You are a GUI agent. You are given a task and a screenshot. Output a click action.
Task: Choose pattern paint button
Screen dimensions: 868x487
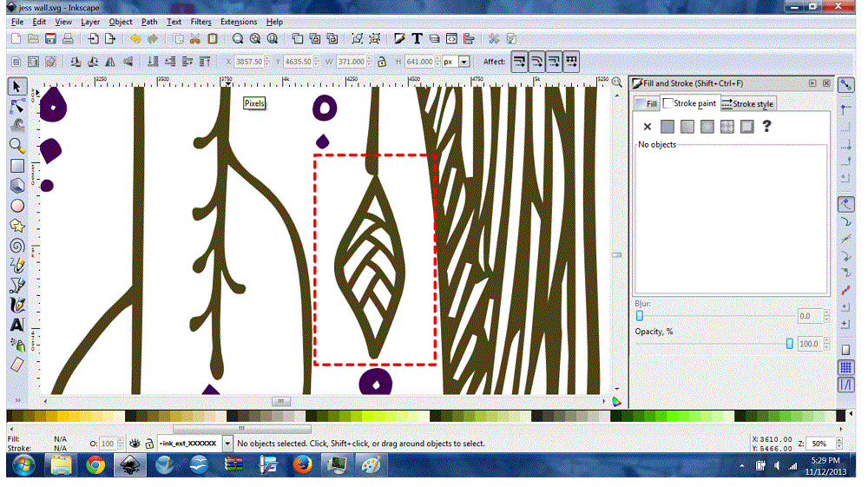pos(727,127)
